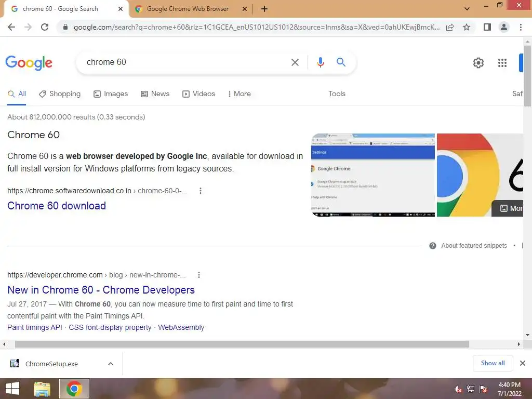This screenshot has height=399, width=532.
Task: Open New in Chrome 60 - Chrome Developers
Action: pyautogui.click(x=101, y=290)
